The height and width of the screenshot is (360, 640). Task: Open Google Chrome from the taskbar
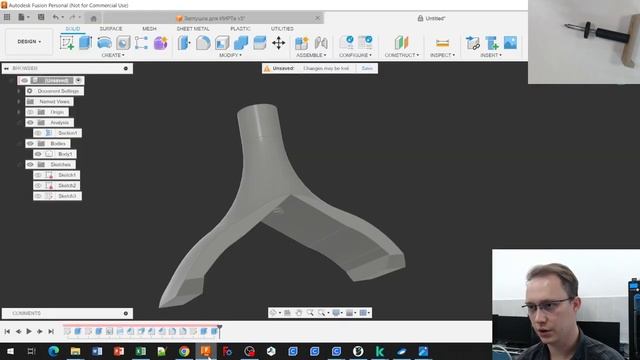(x=184, y=351)
